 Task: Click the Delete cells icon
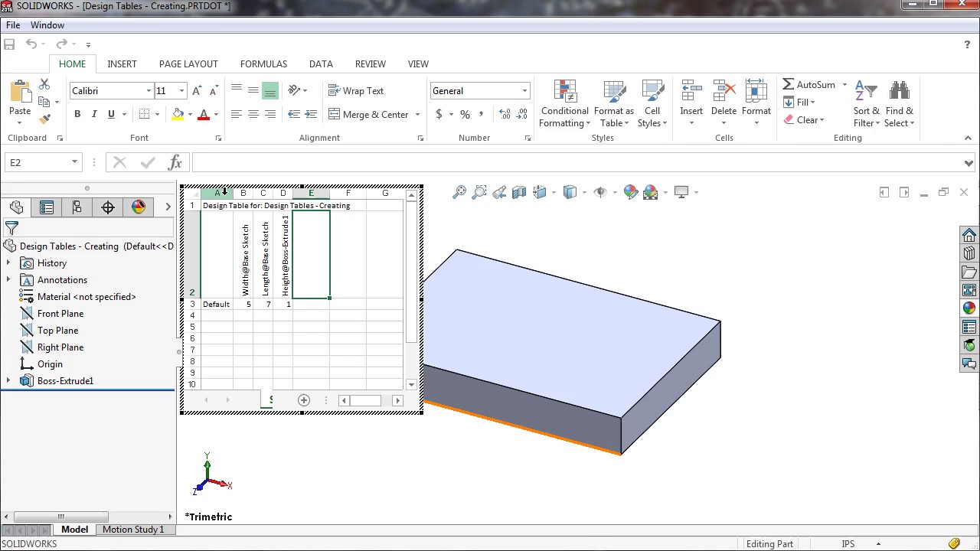(x=724, y=92)
